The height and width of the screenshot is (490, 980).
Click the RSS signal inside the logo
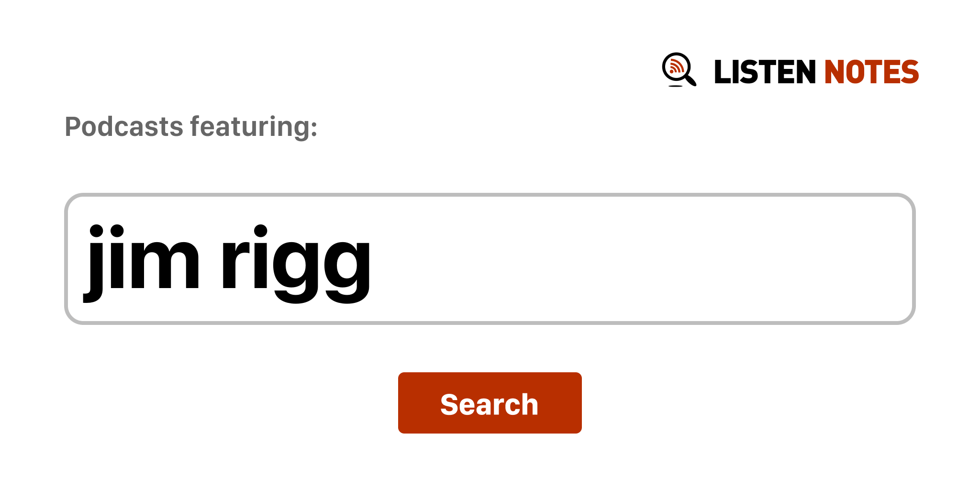[x=676, y=67]
